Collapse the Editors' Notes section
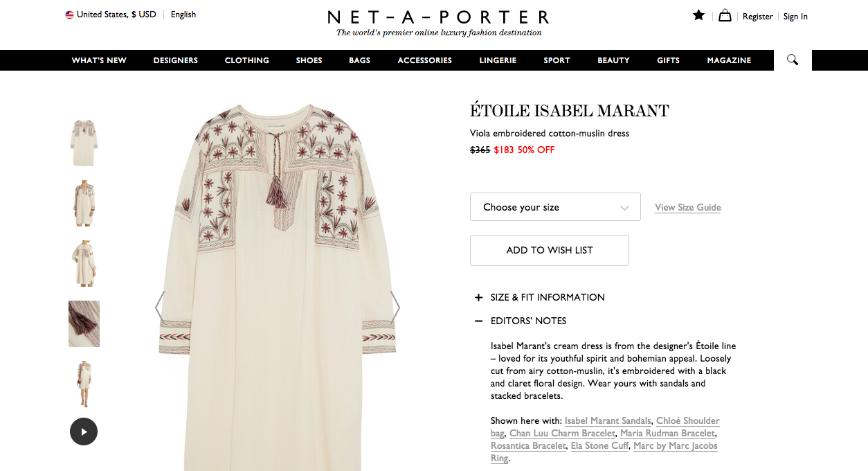The width and height of the screenshot is (868, 471). (x=478, y=321)
